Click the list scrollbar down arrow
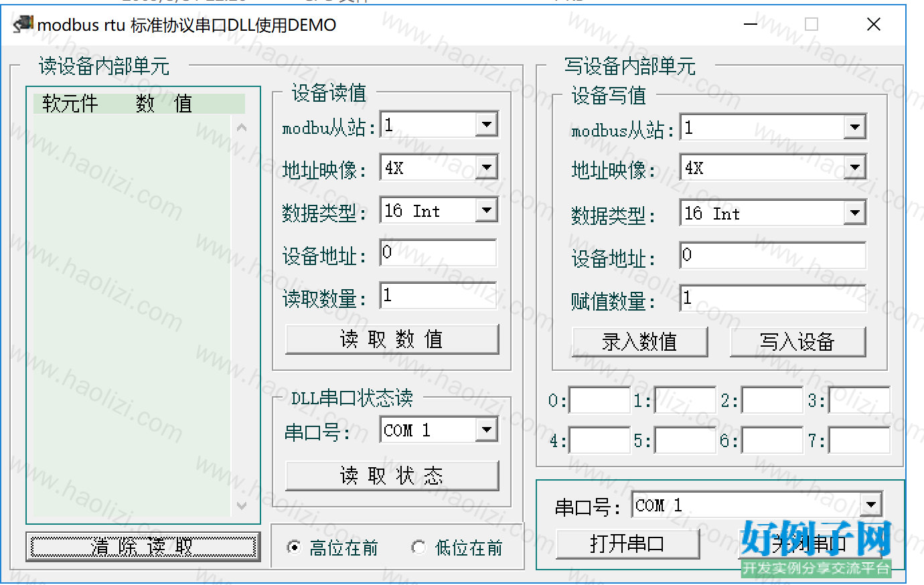Screen dimensions: 924x585 (x=242, y=506)
